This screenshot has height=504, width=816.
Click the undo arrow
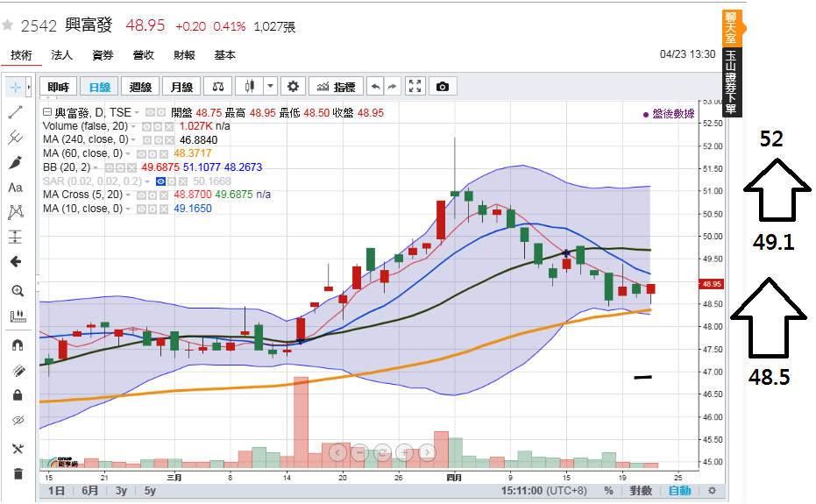375,87
